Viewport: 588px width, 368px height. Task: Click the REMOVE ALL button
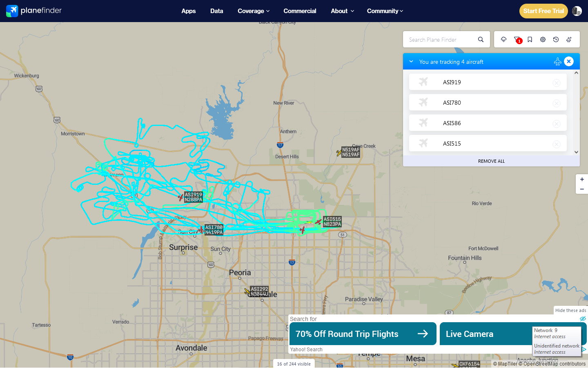491,161
